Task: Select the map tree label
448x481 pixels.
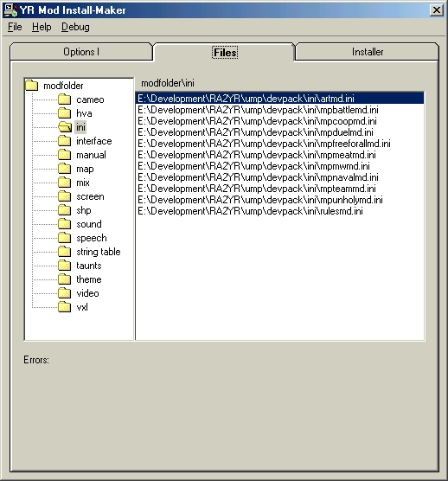Action: coord(85,169)
